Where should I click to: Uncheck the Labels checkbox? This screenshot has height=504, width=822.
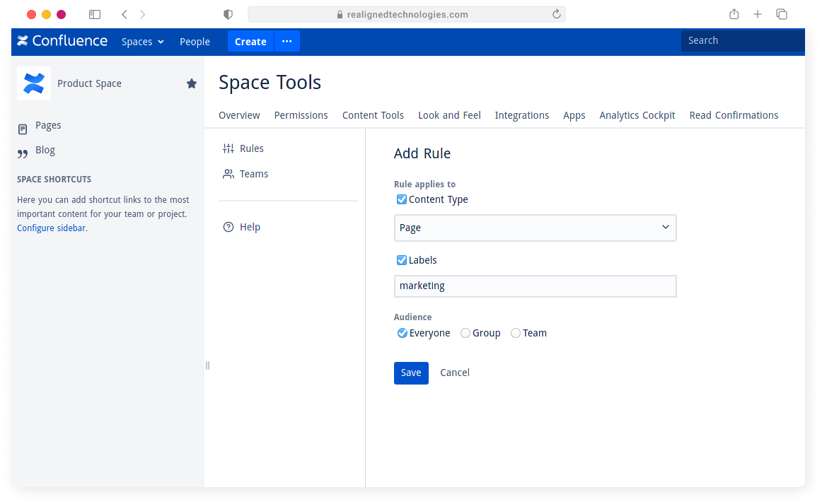[x=402, y=260]
